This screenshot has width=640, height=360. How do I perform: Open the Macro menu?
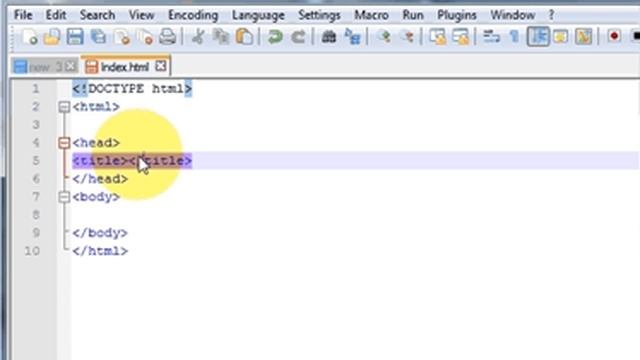(371, 15)
